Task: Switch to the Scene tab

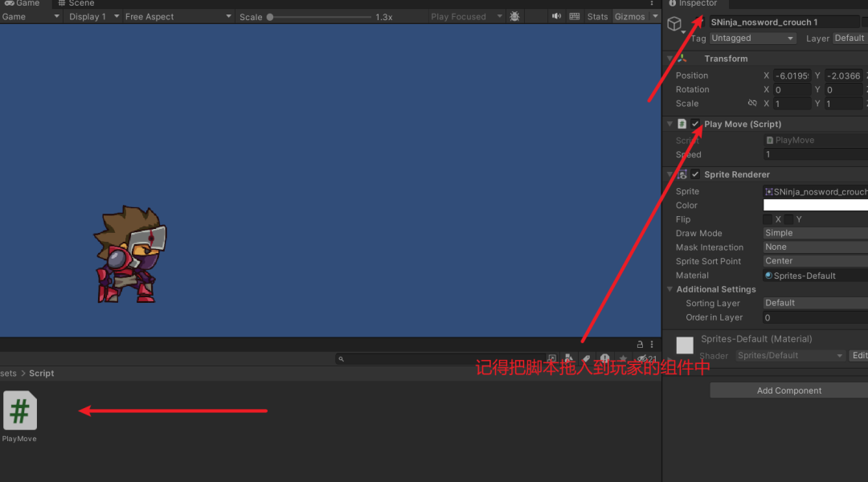Action: click(x=76, y=3)
